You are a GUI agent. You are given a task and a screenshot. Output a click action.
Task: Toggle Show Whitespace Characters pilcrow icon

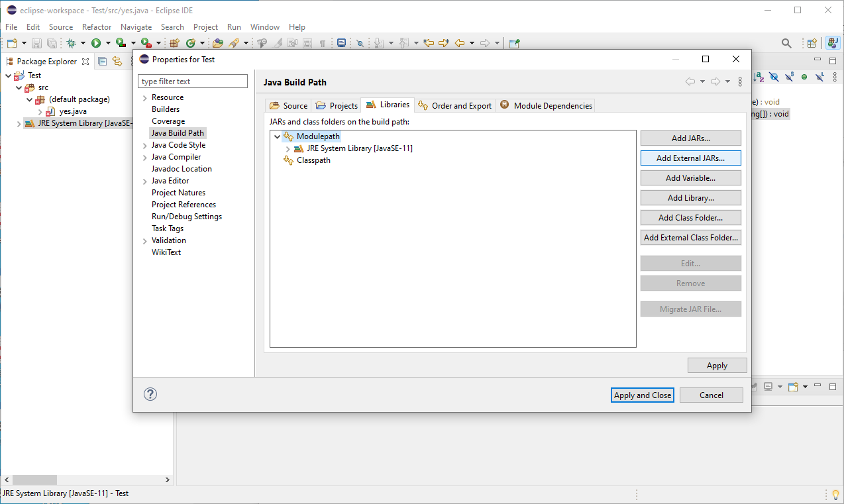click(x=323, y=43)
